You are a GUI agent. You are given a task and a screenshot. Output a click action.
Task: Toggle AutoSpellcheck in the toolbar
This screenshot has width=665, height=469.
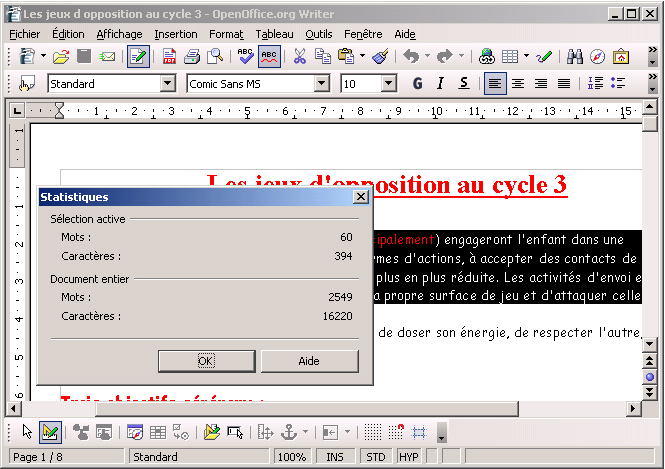(269, 57)
